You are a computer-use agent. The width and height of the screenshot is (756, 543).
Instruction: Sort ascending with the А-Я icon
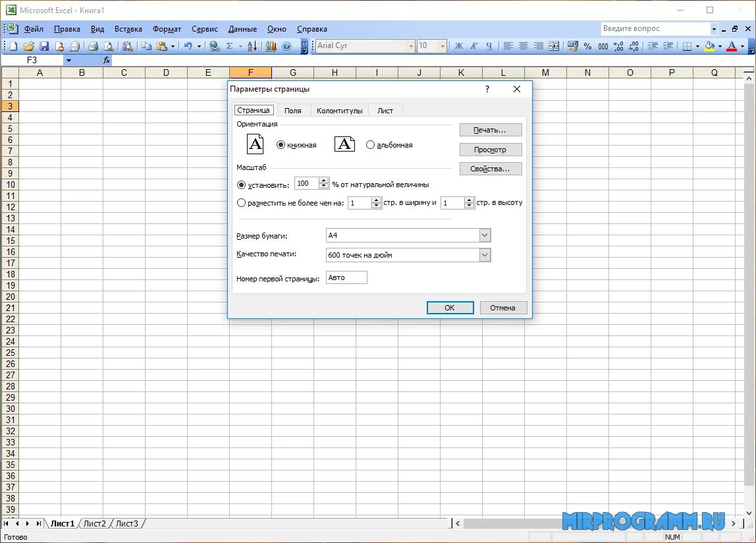[252, 46]
